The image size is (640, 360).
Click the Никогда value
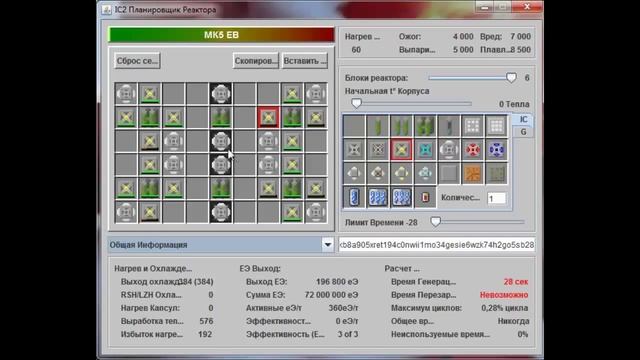pyautogui.click(x=513, y=321)
